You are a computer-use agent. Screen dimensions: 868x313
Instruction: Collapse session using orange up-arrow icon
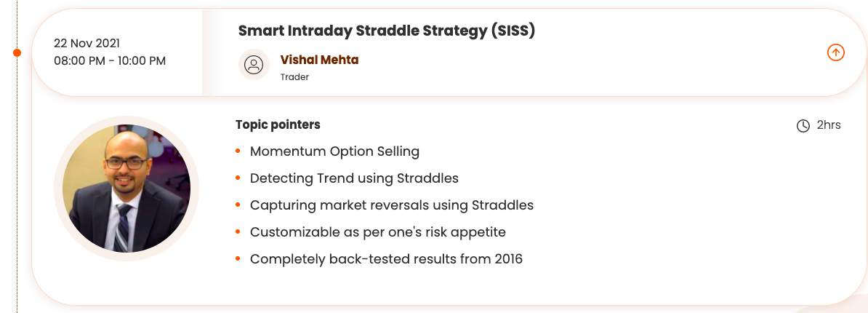tap(836, 52)
